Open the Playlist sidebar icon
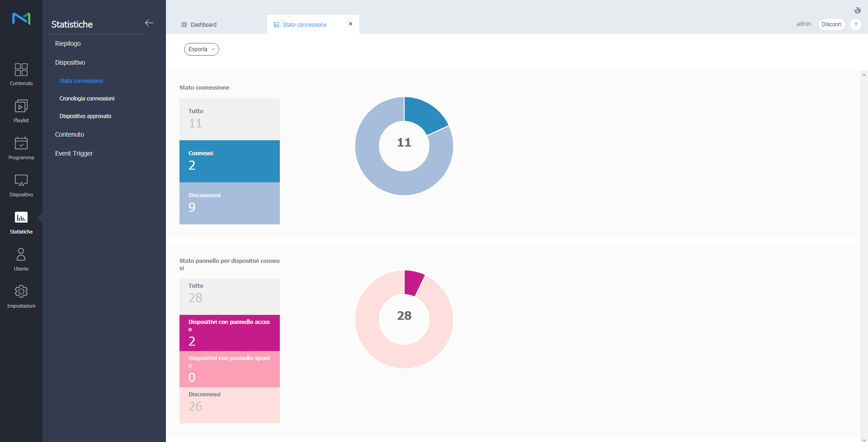This screenshot has height=442, width=868. point(21,107)
